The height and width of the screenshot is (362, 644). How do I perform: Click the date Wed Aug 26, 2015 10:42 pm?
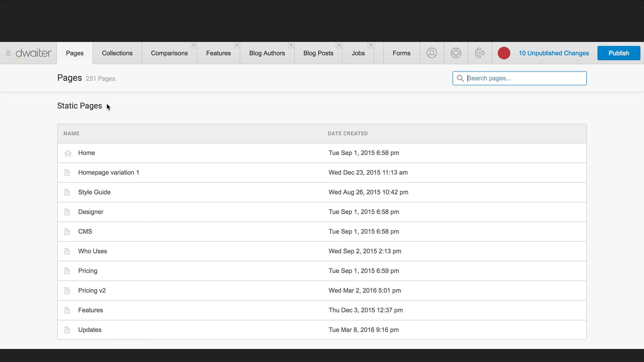point(368,192)
